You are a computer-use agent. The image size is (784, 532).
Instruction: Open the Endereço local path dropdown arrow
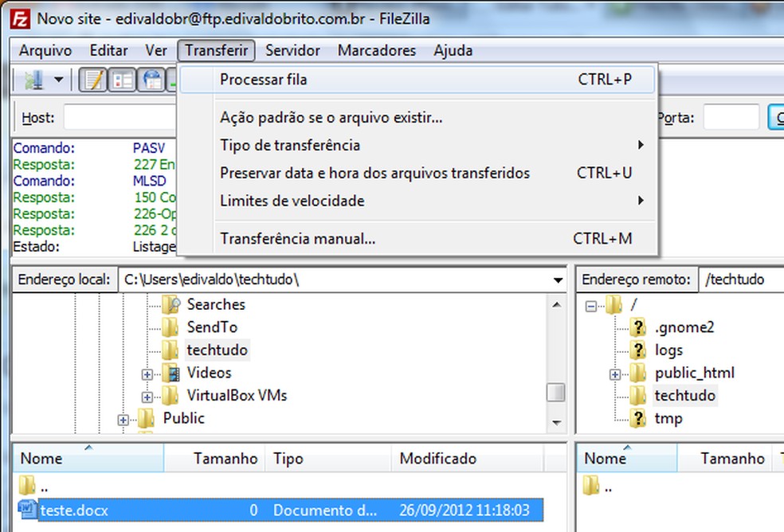[x=559, y=280]
